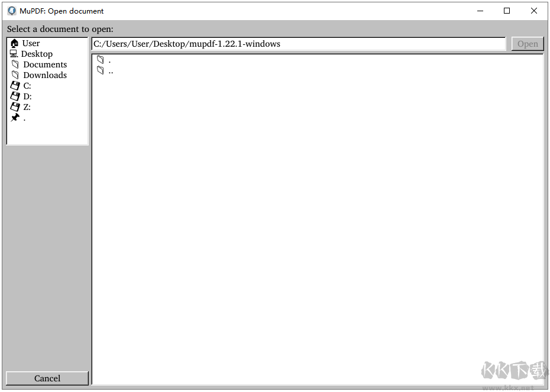550x392 pixels.
Task: Select the User text label in sidebar
Action: 31,43
